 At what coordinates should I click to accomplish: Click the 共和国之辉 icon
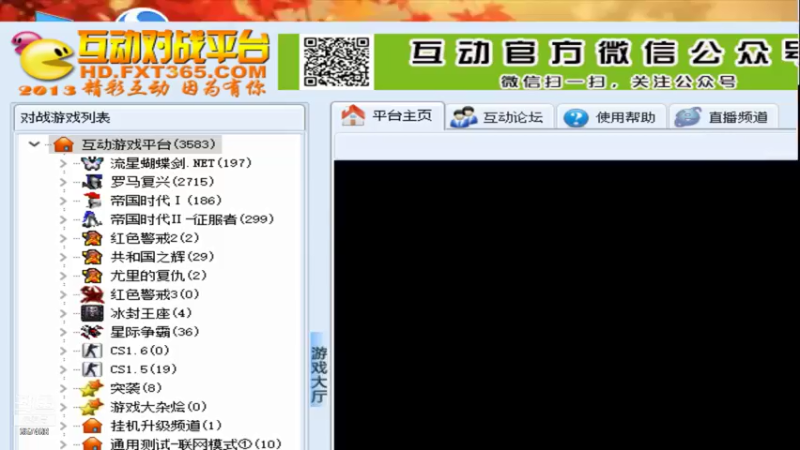click(92, 257)
